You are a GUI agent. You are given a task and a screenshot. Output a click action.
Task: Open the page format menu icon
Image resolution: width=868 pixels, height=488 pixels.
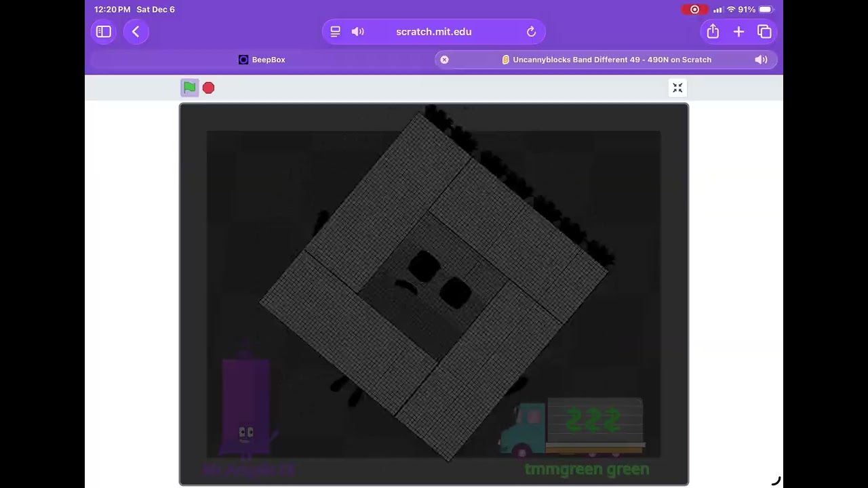[x=335, y=32]
